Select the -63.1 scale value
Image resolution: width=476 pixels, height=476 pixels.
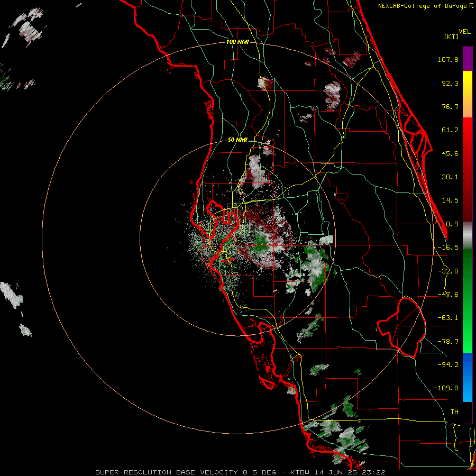click(x=448, y=318)
